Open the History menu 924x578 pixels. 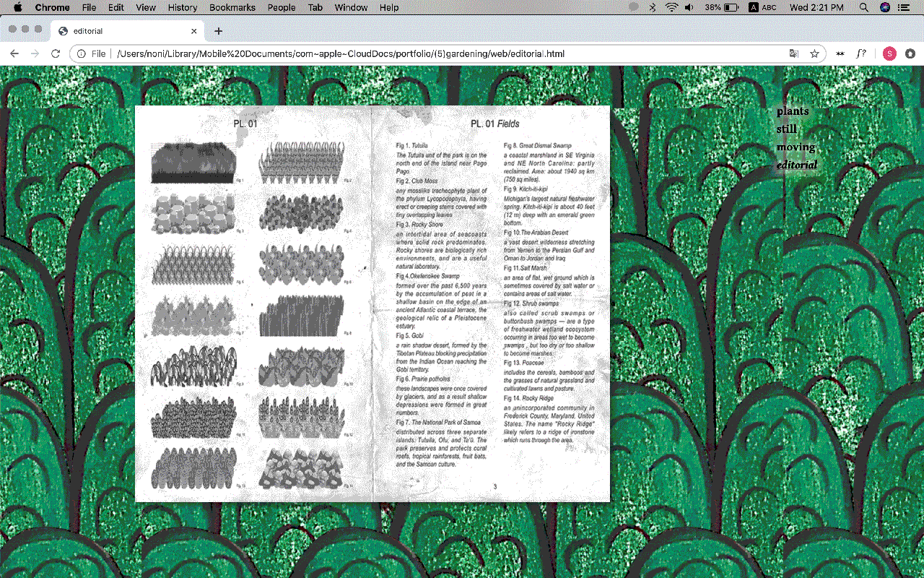coord(182,7)
